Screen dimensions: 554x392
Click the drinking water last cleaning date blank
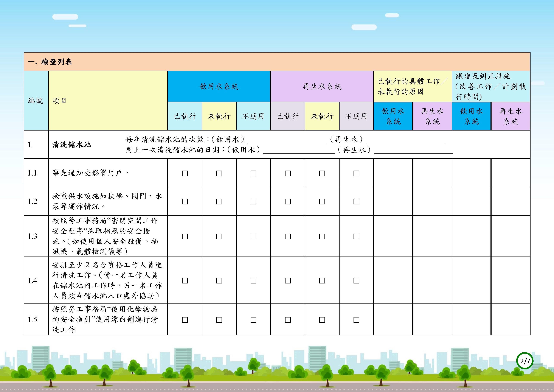[299, 150]
